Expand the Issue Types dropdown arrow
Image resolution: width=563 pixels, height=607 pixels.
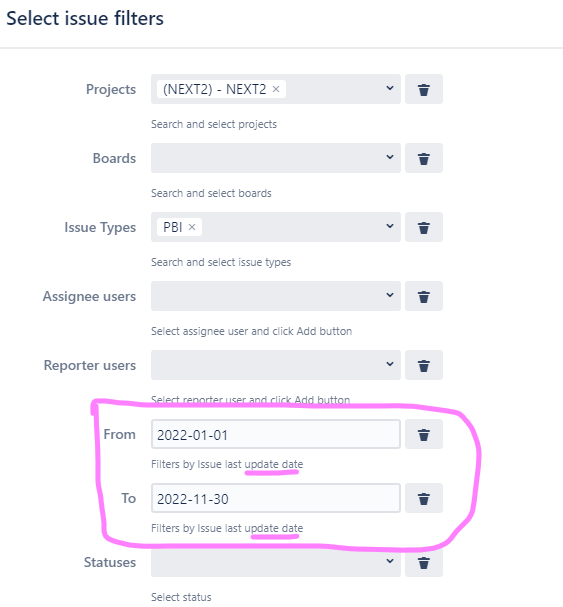pos(390,226)
